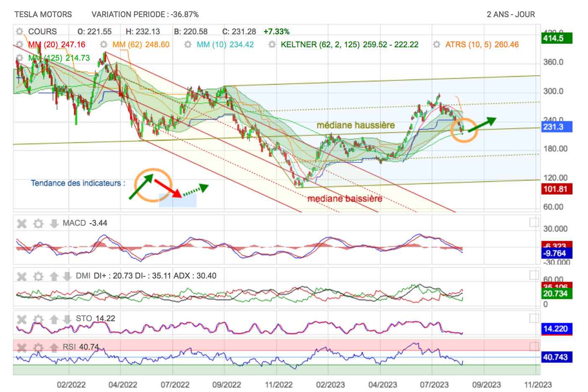Viewport: 588px width, 392px height.
Task: Open settings gear next to COURS
Action: (19, 31)
